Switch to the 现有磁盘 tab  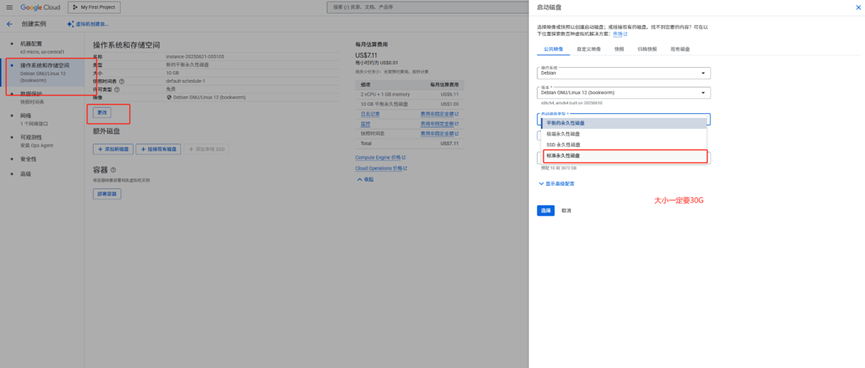(680, 49)
